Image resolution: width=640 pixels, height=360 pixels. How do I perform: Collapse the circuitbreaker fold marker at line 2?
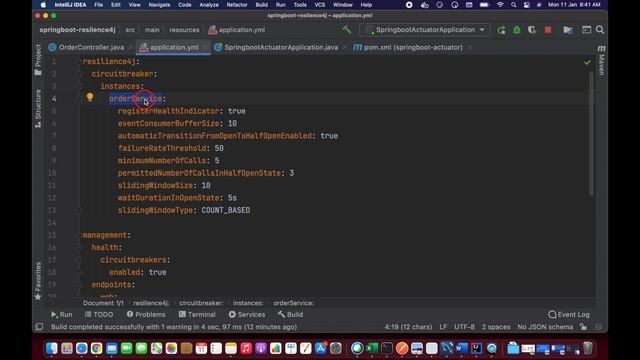tap(80, 74)
